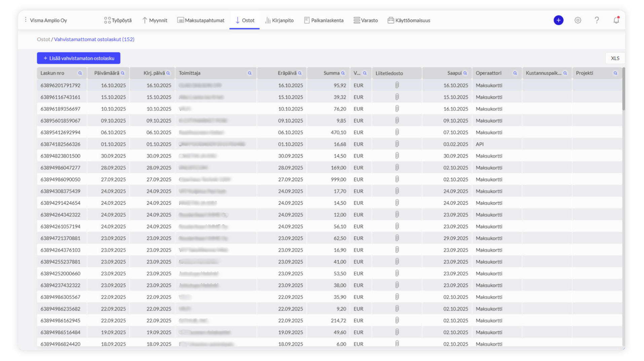Image resolution: width=644 pixels, height=361 pixels.
Task: Click the blue plus create button
Action: pyautogui.click(x=558, y=20)
